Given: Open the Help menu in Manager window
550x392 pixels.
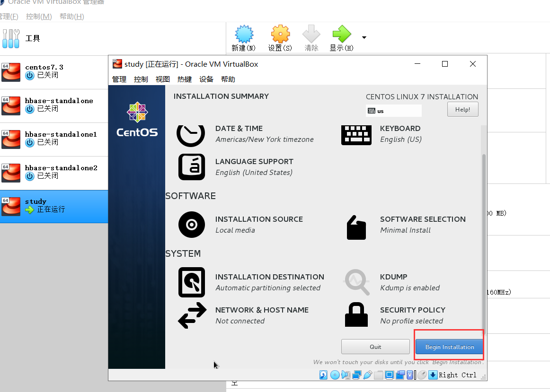Looking at the screenshot, I should [x=72, y=17].
